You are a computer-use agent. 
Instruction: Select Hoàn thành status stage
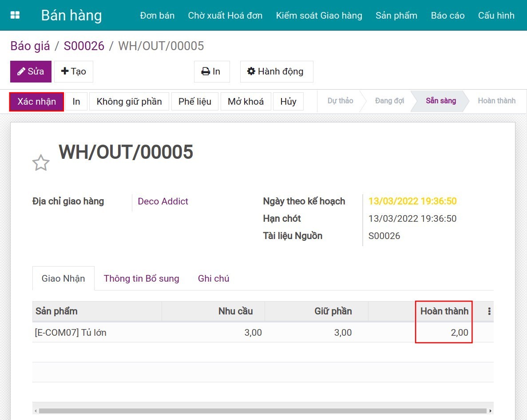coord(496,101)
